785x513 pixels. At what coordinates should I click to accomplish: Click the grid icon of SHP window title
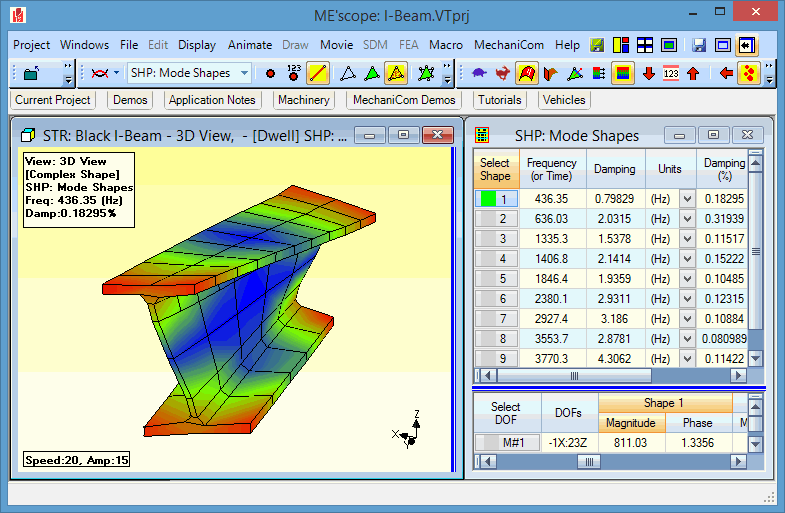(x=482, y=135)
